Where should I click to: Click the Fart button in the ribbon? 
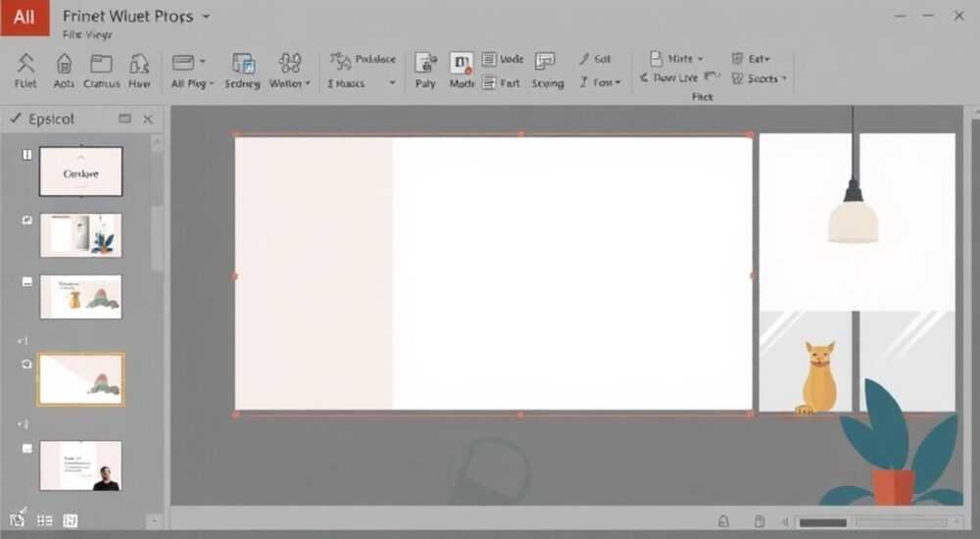coord(501,83)
